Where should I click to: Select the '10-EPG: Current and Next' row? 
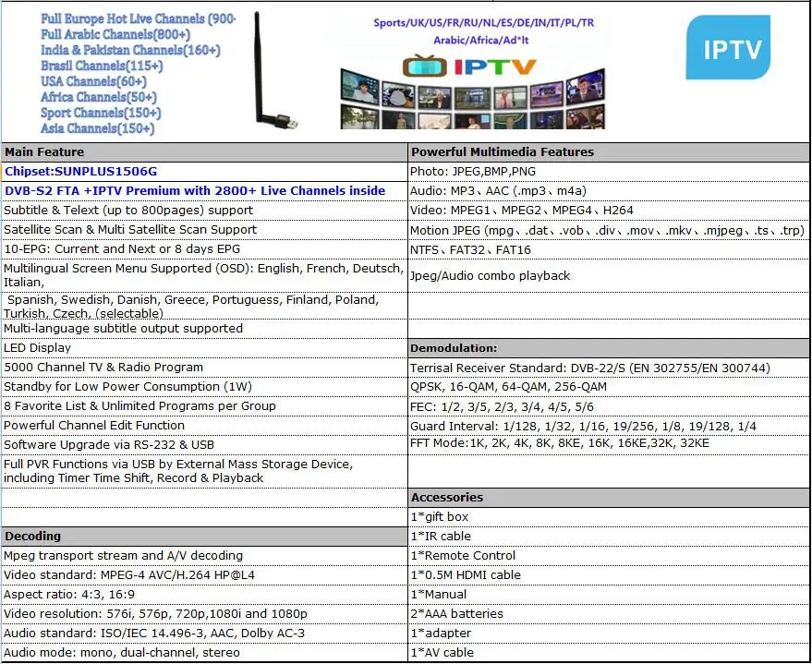[204, 249]
